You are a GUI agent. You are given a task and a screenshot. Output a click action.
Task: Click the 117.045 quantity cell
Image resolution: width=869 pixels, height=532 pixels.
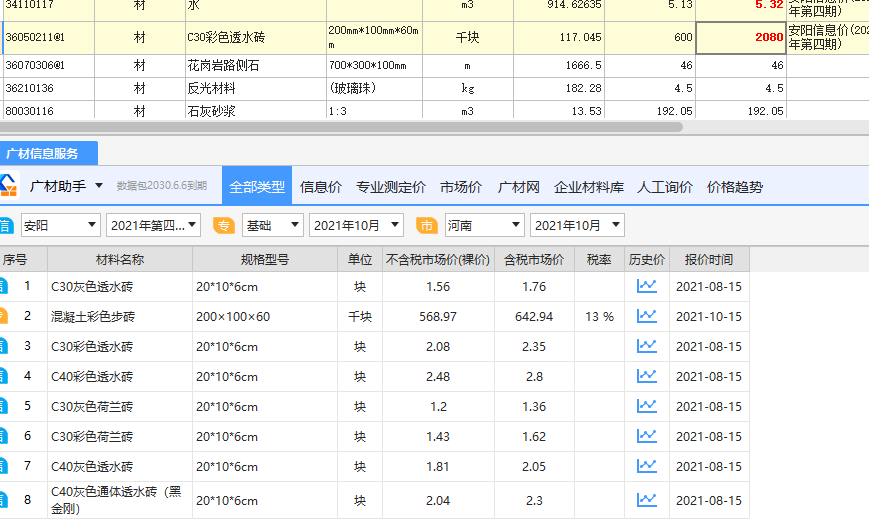(559, 38)
